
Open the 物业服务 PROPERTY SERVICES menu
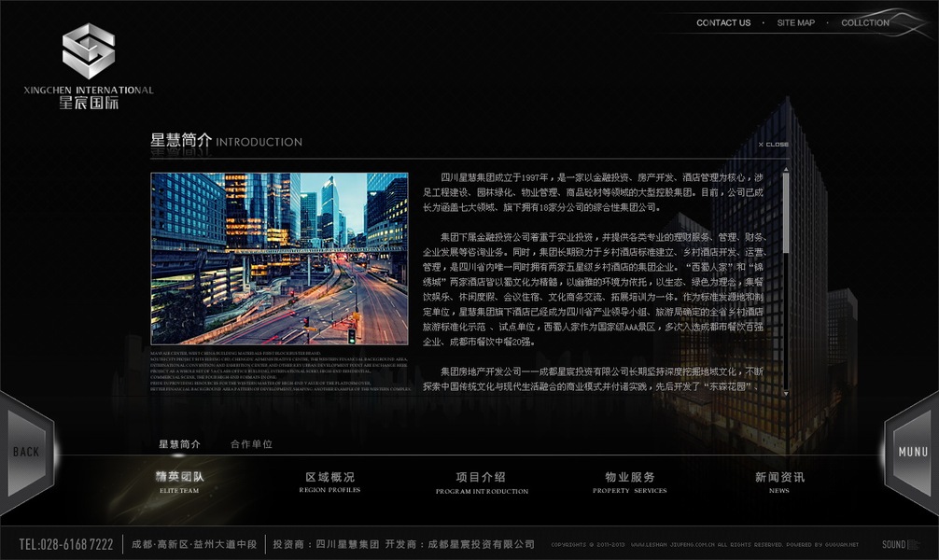coord(630,483)
